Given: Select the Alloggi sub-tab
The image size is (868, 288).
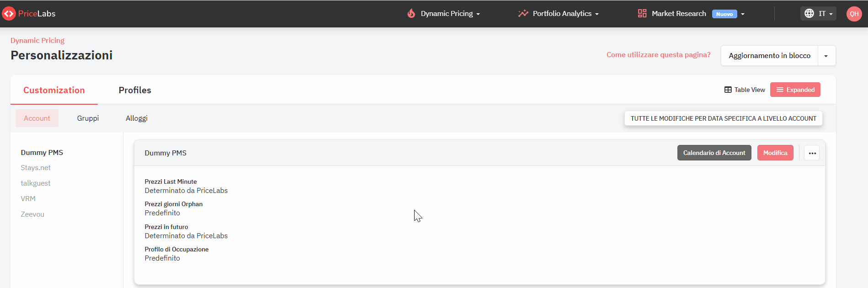Looking at the screenshot, I should pyautogui.click(x=137, y=118).
